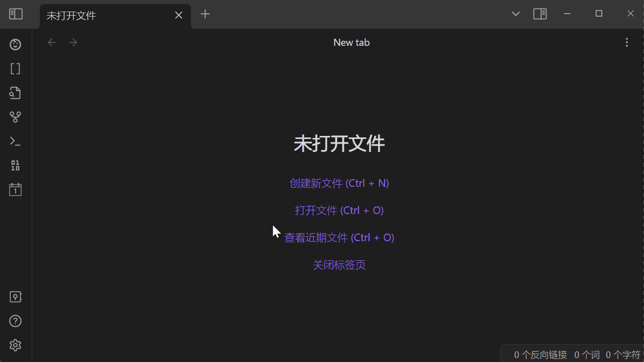This screenshot has height=362, width=644.
Task: Toggle the left sidebar
Action: 15,14
